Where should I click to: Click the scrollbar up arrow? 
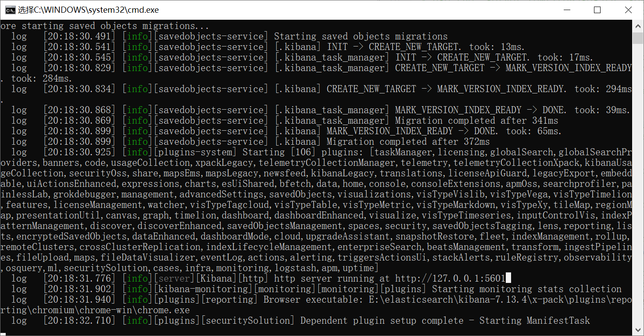point(638,26)
